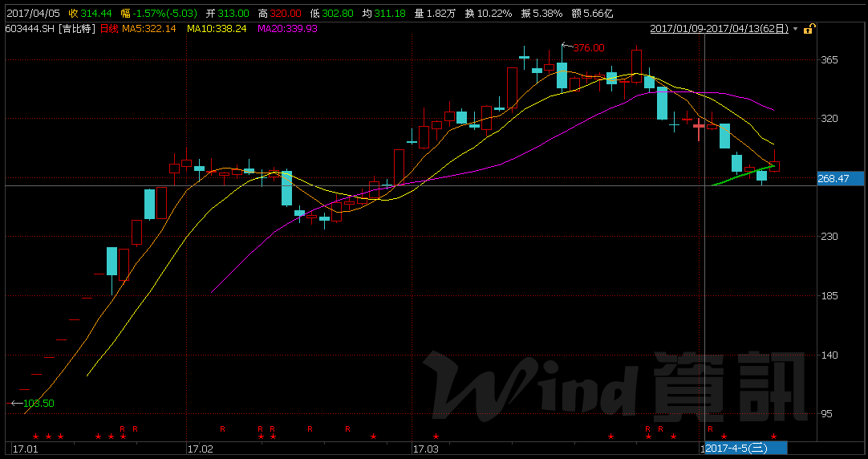Click the red star marker just after the 17.03 label
The image size is (868, 459).
(436, 437)
